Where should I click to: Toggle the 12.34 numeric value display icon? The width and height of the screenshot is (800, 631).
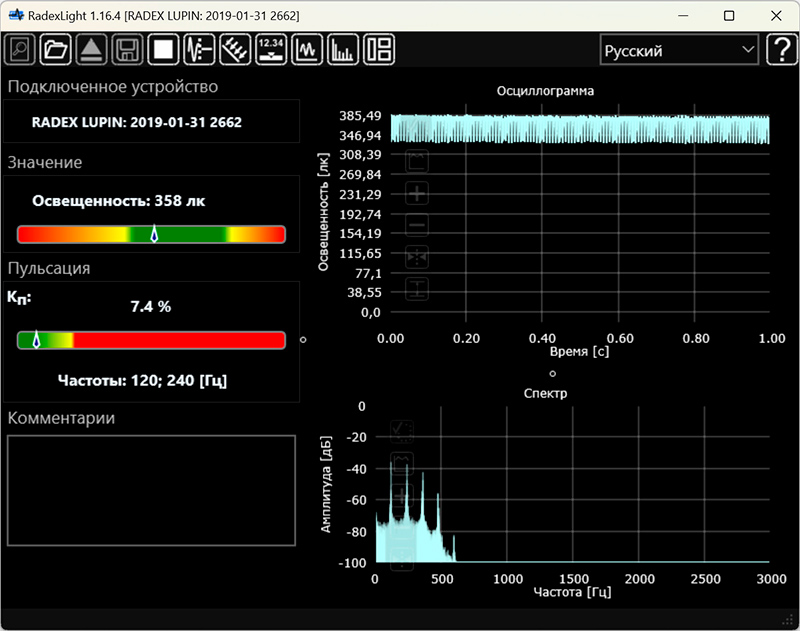tap(271, 49)
